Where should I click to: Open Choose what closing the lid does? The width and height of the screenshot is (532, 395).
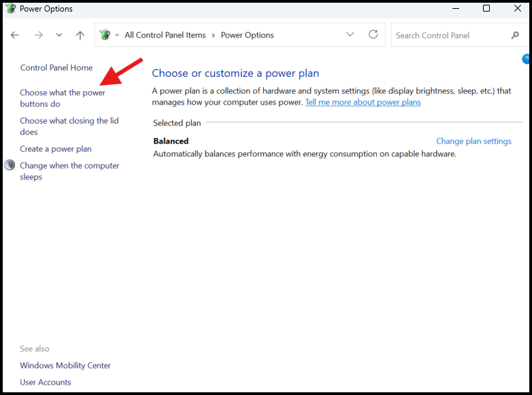69,126
